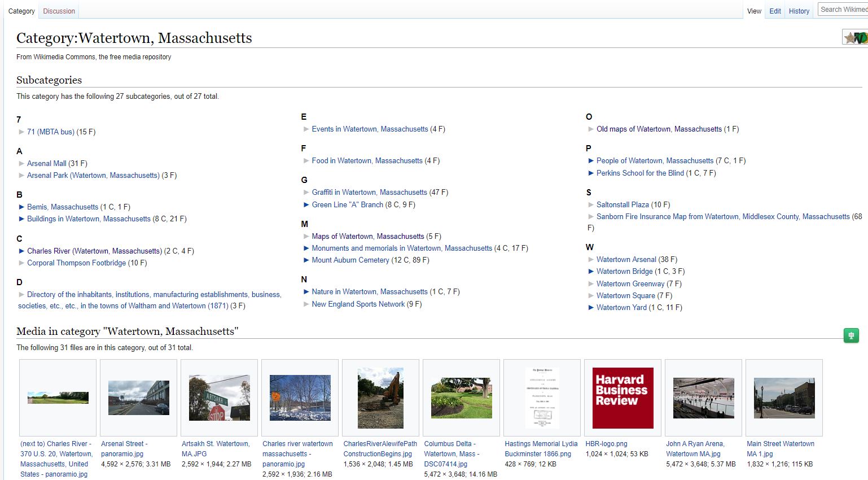Expand the Mount Auburn Cemetery subcategory triangle
Screen dimensions: 868x480
306,260
